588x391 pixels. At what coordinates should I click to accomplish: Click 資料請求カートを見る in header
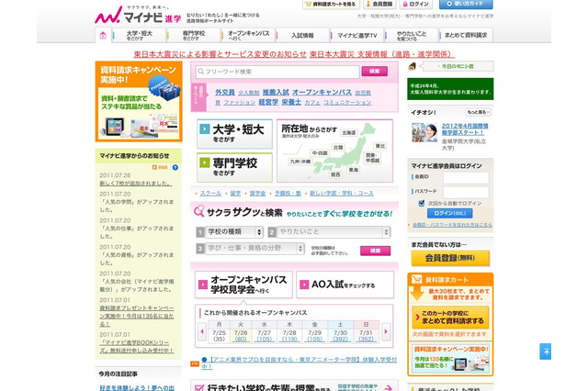331,4
